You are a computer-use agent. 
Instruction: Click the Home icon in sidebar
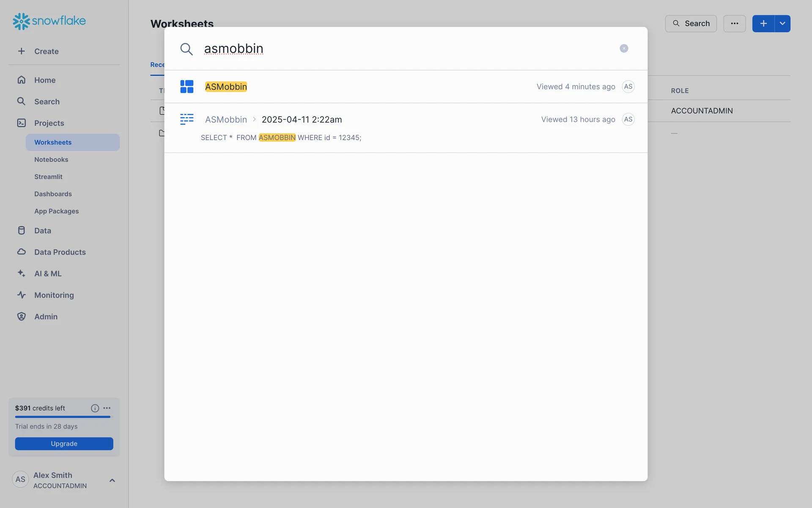(x=22, y=80)
